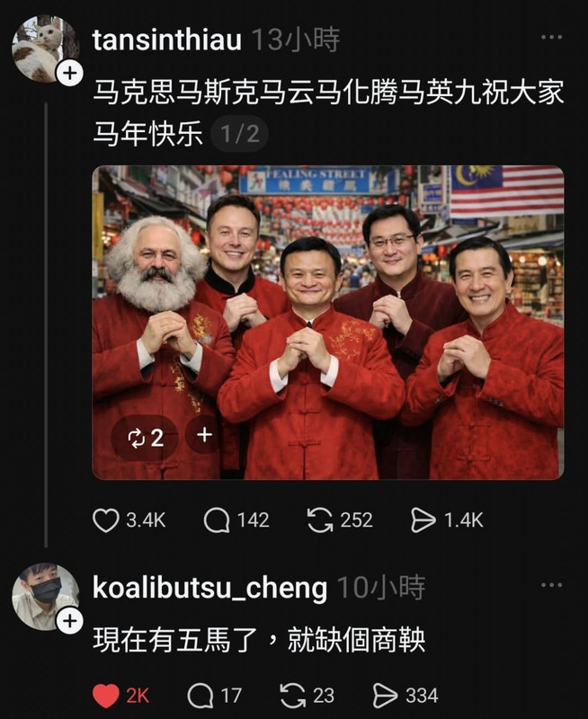Repost koalibutsu_cheng reply showing 23
588x719 pixels.
click(x=293, y=696)
